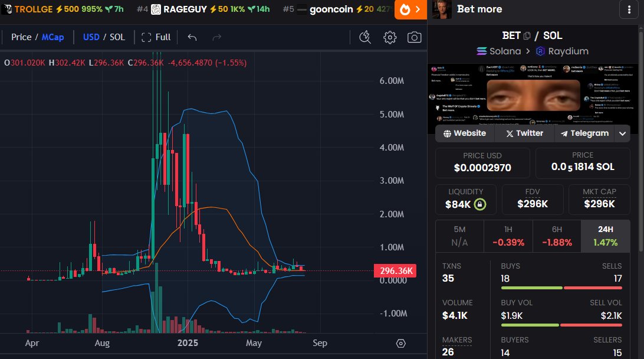This screenshot has width=644, height=359.
Task: Click the LIQUIDITY value $84K
Action: click(458, 204)
